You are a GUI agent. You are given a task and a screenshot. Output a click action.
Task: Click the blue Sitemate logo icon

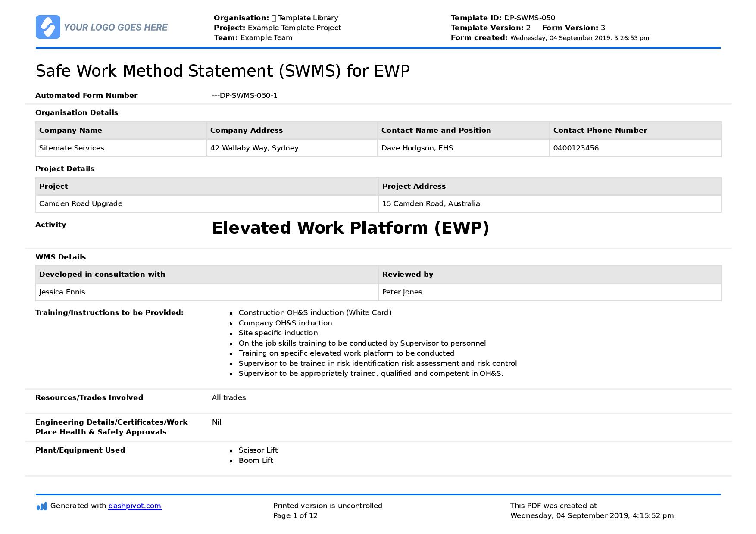tap(48, 27)
